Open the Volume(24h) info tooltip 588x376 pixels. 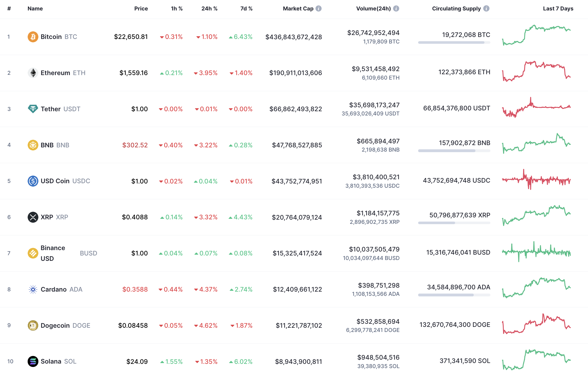pos(396,8)
